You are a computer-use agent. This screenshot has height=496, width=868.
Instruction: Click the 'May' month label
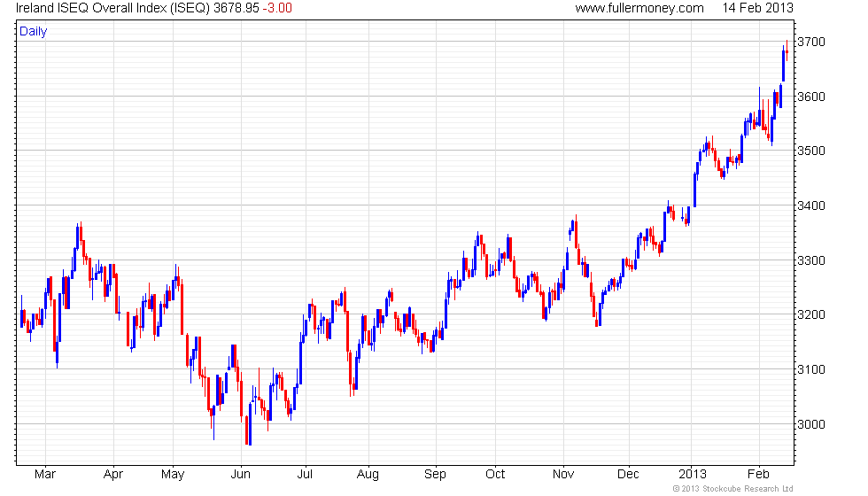[x=173, y=475]
